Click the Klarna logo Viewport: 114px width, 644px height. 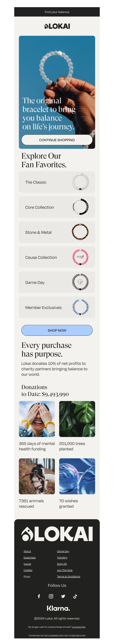(x=58, y=608)
